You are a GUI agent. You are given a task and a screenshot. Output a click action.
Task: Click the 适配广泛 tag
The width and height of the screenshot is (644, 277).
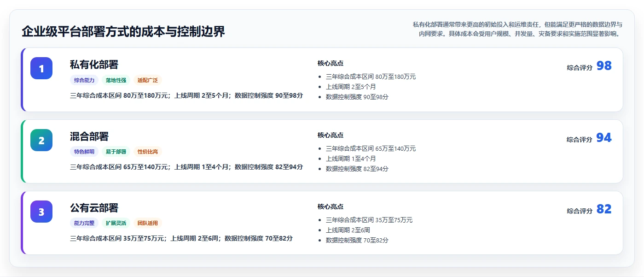tap(148, 80)
